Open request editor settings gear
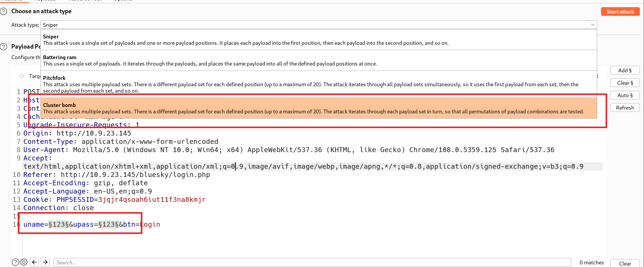Screen dimensions: 644x267 24,262
